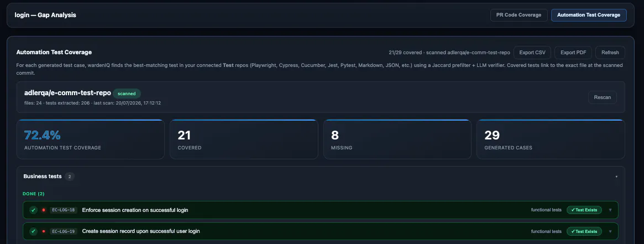644x244 pixels.
Task: Click 'functional tests' label on EC-LOG-18
Action: (546, 210)
